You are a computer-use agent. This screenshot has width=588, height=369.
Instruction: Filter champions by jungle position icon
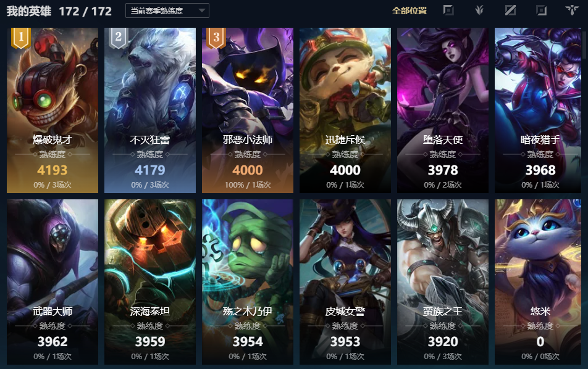pos(479,10)
